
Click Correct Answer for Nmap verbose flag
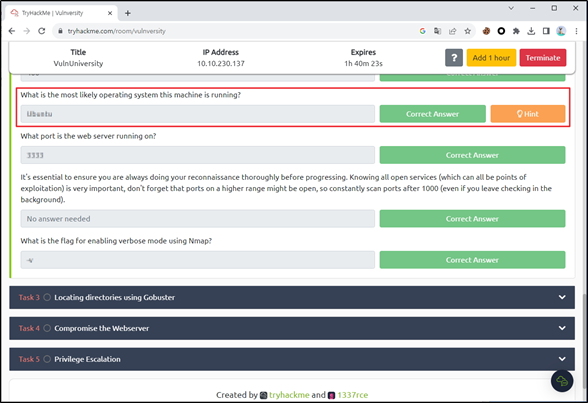[x=472, y=260]
